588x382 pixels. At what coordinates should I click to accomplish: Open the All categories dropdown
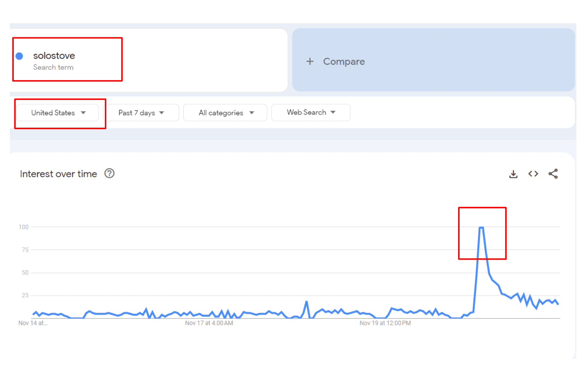(x=225, y=113)
